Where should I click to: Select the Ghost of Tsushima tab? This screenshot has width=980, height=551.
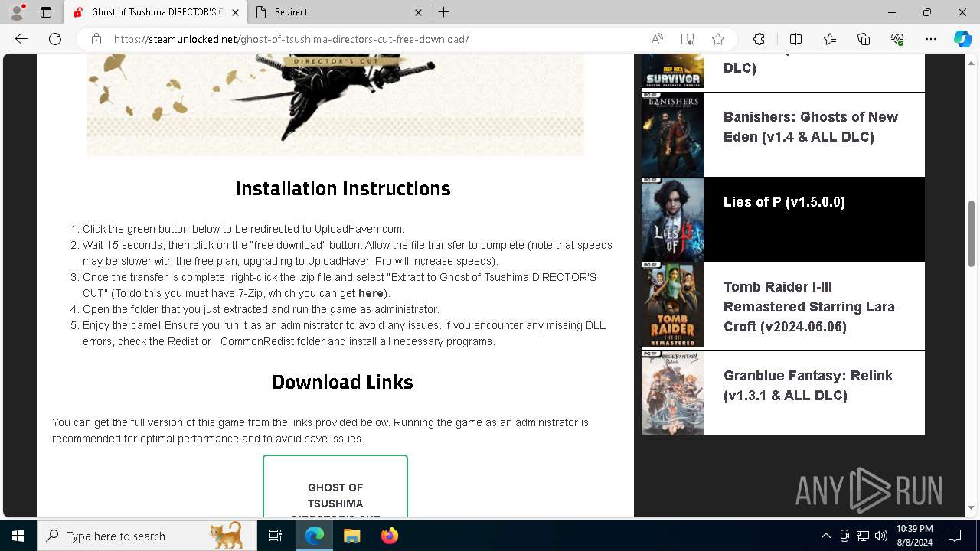click(x=155, y=12)
